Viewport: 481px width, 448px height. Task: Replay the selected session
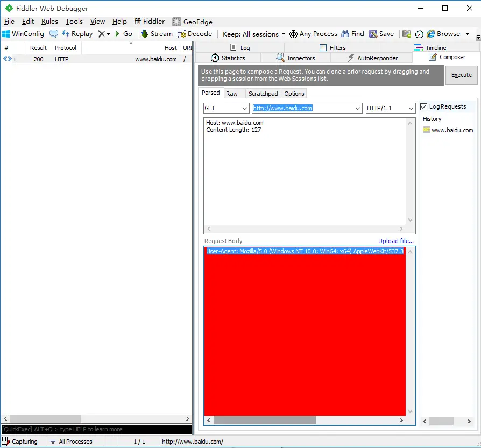tap(77, 34)
